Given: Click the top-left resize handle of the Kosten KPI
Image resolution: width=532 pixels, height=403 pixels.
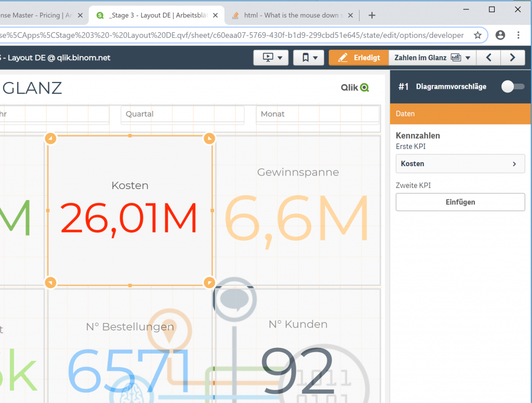Looking at the screenshot, I should (50, 138).
